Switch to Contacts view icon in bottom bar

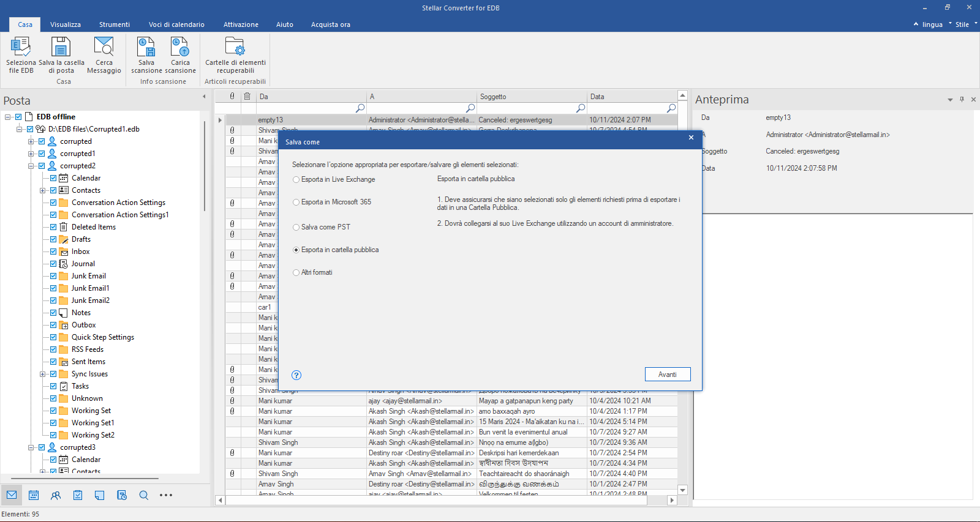pos(56,495)
